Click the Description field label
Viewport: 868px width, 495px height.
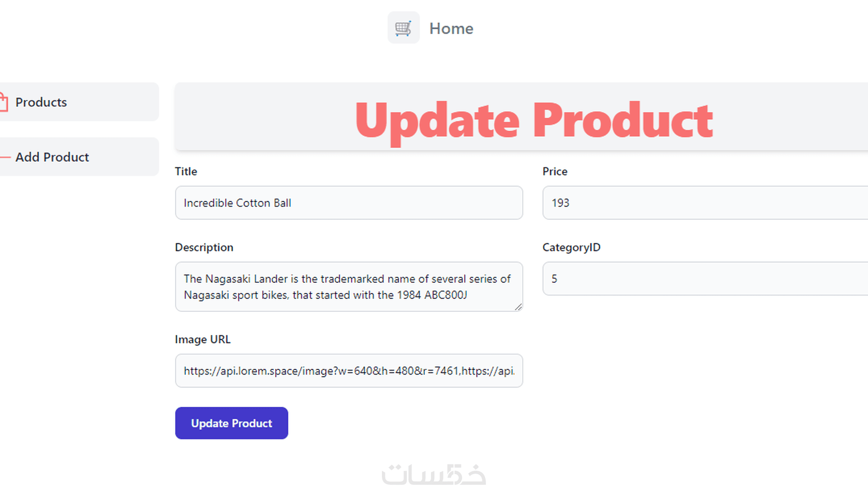204,247
